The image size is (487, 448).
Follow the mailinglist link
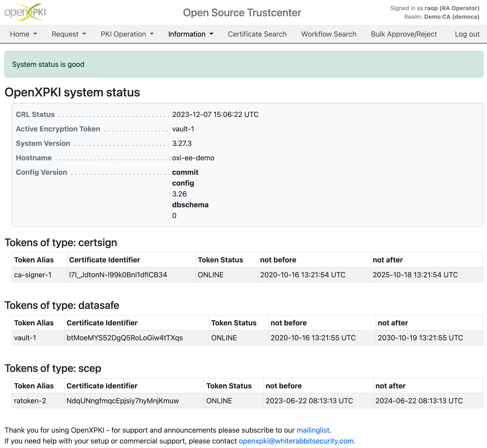(313, 430)
